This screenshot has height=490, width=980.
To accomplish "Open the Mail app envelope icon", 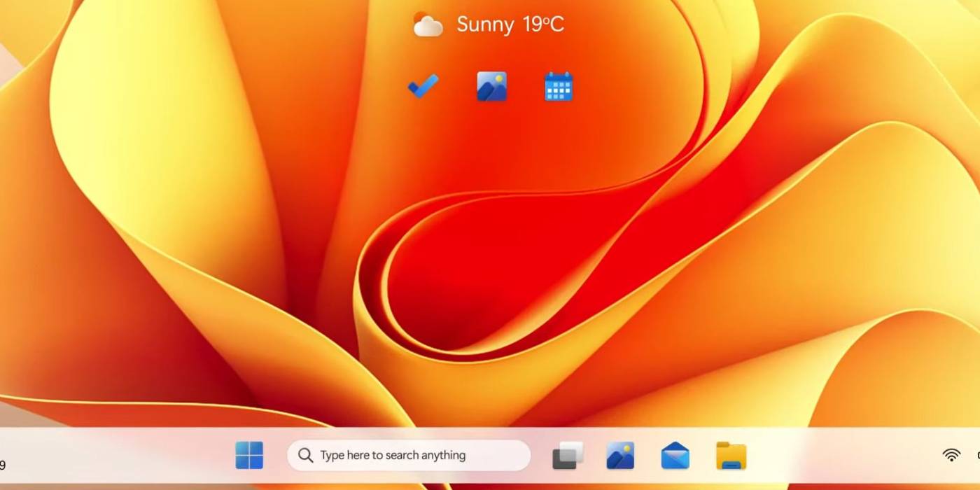I will 675,456.
